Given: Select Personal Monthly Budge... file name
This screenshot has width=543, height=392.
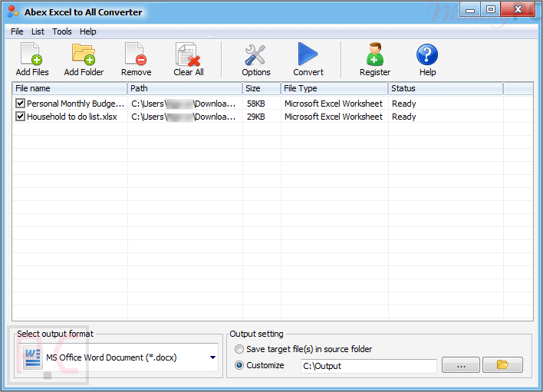Looking at the screenshot, I should click(x=75, y=104).
